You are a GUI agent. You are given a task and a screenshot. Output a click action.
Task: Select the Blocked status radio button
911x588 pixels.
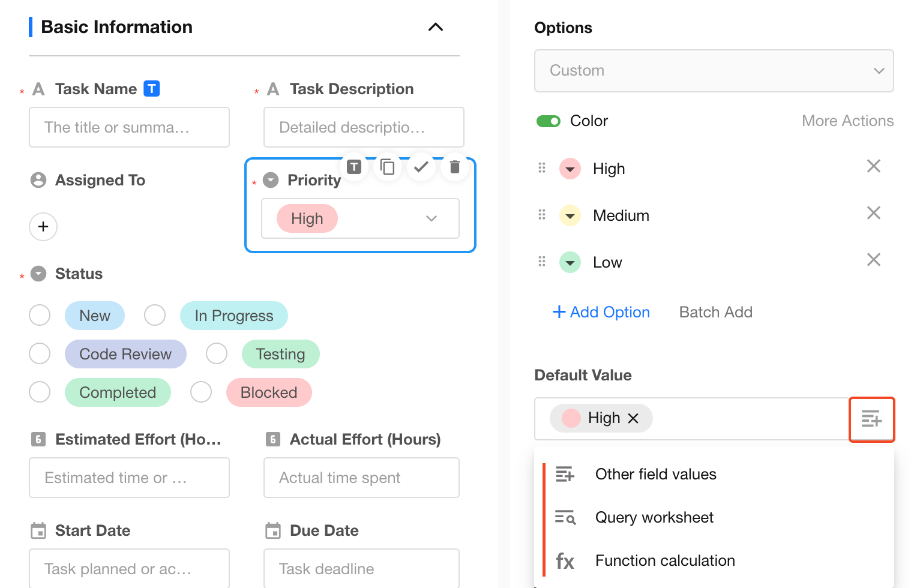pyautogui.click(x=201, y=392)
